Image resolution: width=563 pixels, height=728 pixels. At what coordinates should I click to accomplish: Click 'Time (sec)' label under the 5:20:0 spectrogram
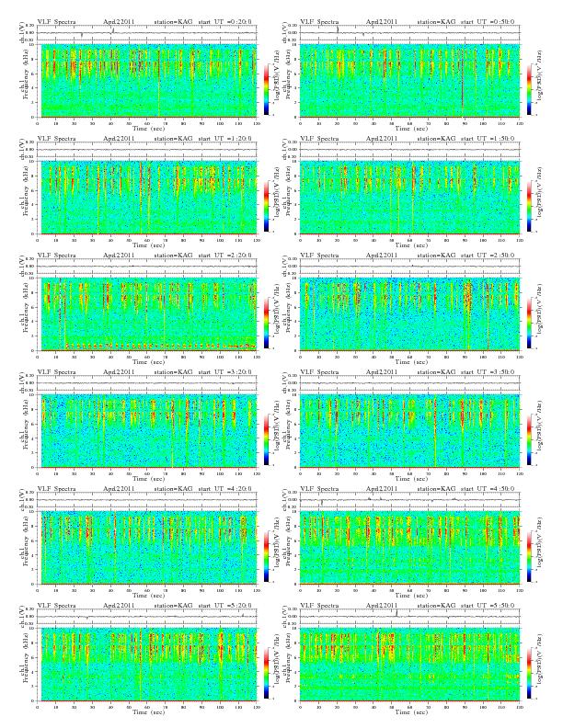[148, 711]
